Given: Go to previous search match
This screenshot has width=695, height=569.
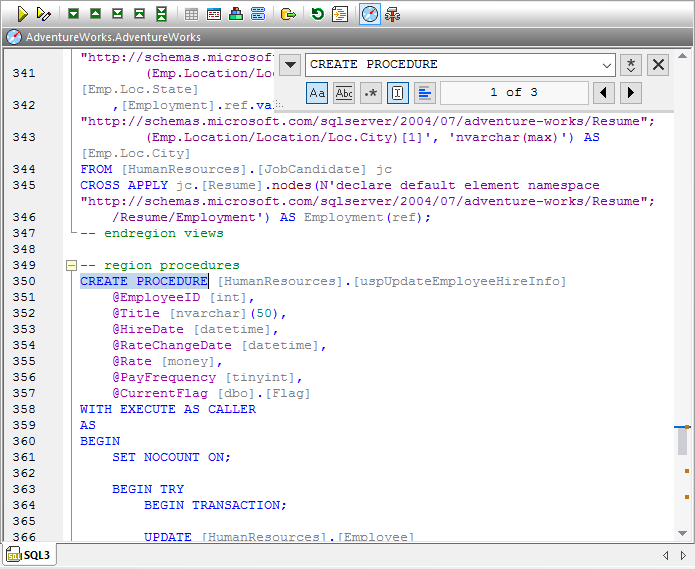Looking at the screenshot, I should coord(603,93).
